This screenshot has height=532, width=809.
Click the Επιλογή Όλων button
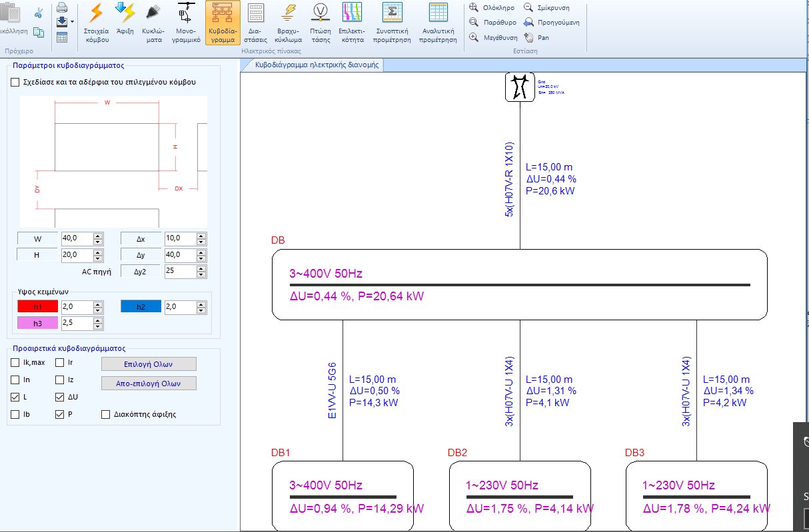pos(148,364)
